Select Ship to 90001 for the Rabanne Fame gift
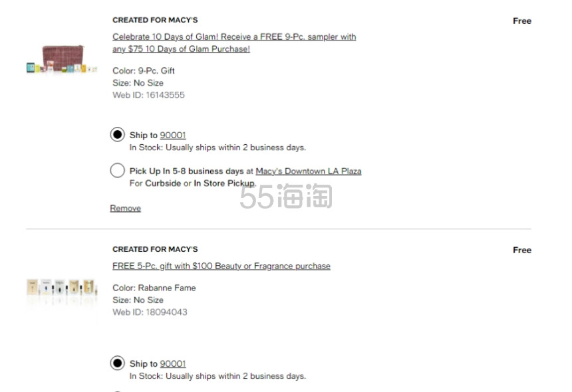572x392 pixels. pyautogui.click(x=118, y=363)
